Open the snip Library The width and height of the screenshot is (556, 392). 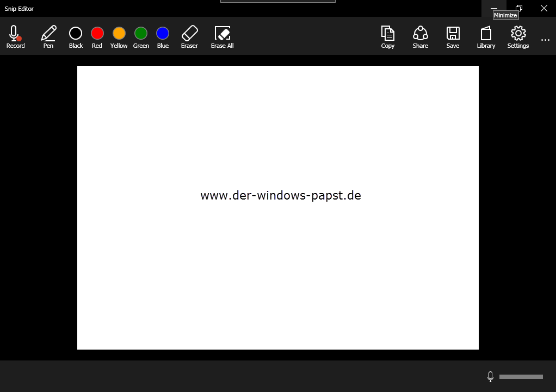click(x=486, y=36)
